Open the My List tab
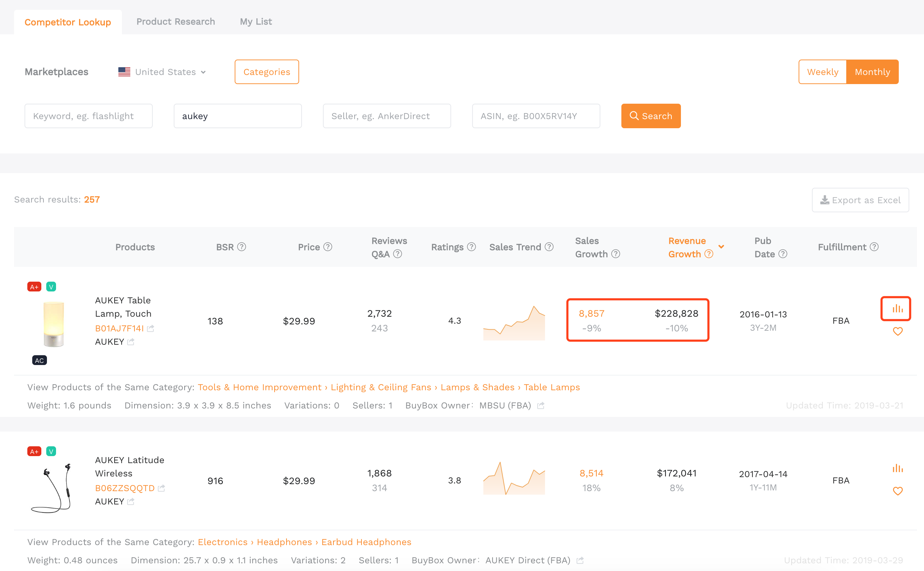This screenshot has height=571, width=924. tap(256, 21)
